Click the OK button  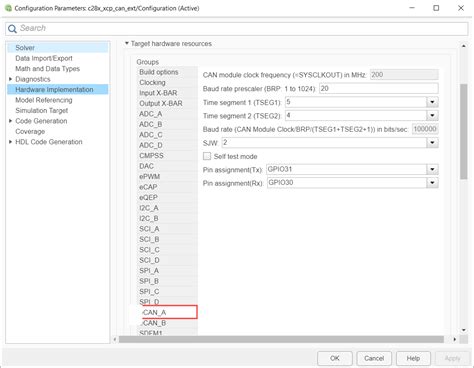(x=335, y=358)
